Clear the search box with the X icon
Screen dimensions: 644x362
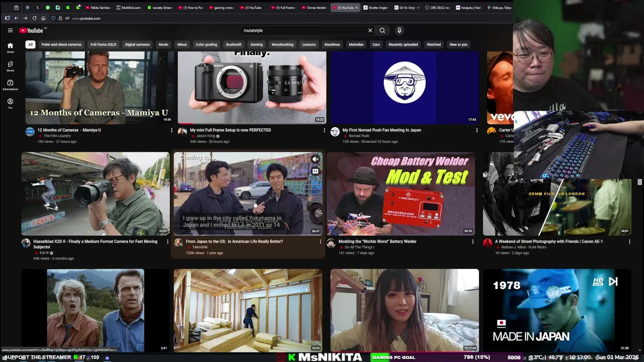point(370,31)
